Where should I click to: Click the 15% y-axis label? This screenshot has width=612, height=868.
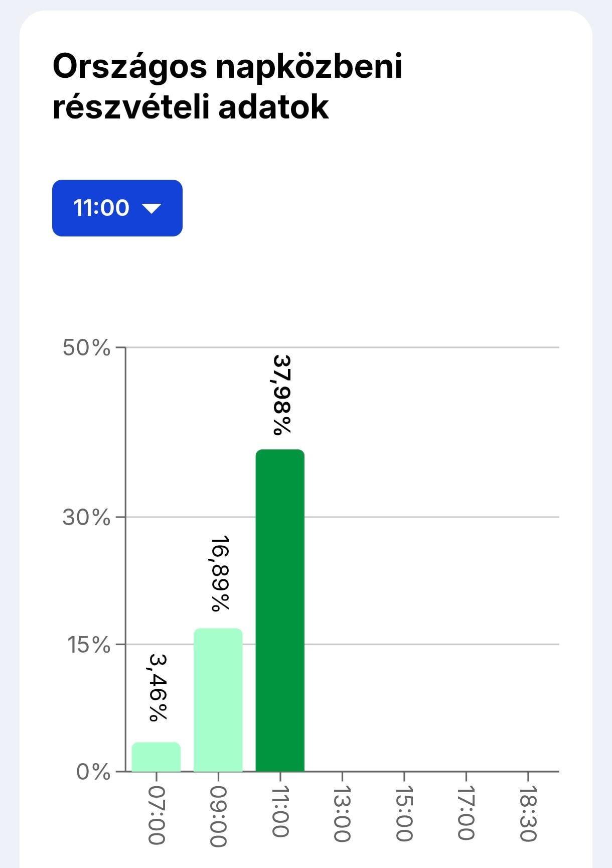89,645
